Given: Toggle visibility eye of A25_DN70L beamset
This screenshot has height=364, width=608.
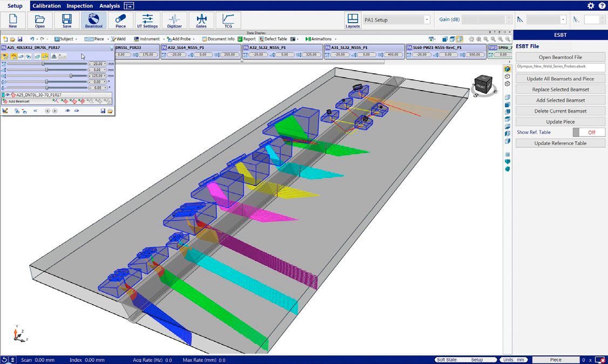Looking at the screenshot, I should pyautogui.click(x=8, y=94).
